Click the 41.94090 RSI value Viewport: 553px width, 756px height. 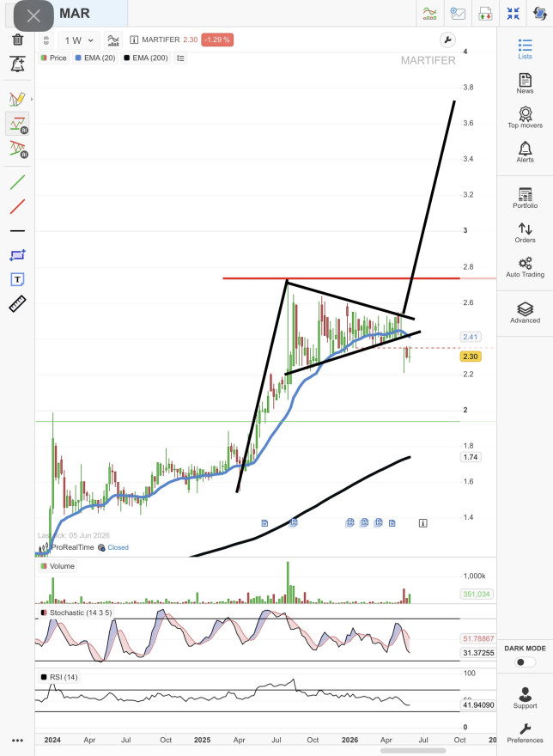[x=479, y=705]
